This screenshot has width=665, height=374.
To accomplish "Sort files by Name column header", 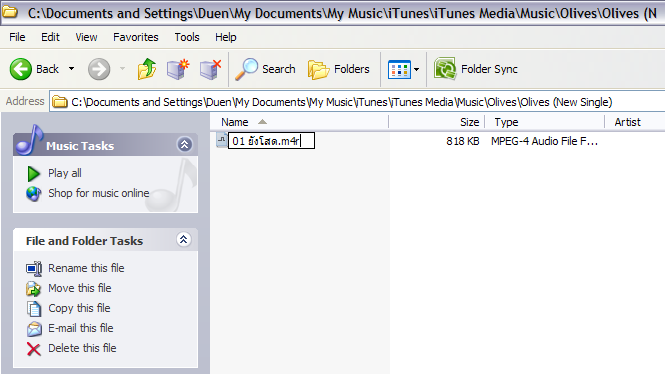I will pyautogui.click(x=299, y=122).
